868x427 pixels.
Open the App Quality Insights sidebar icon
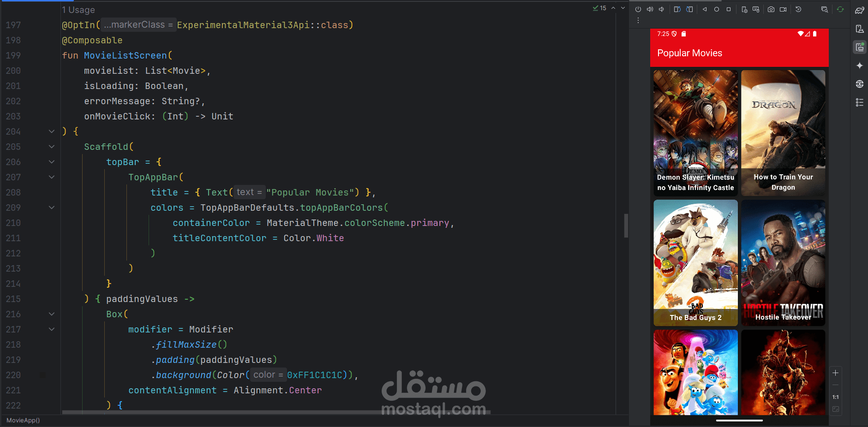(x=860, y=84)
